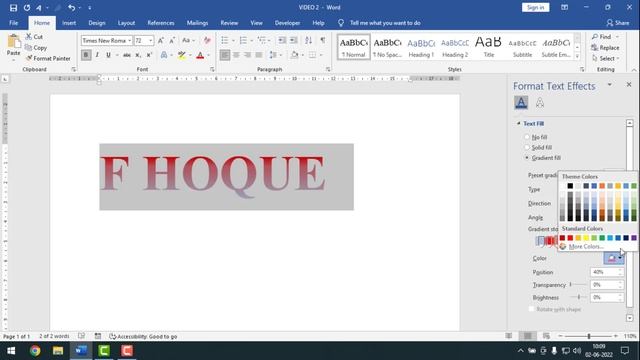Viewport: 640px width, 360px height.
Task: Justify paragraph text
Action: (259, 55)
